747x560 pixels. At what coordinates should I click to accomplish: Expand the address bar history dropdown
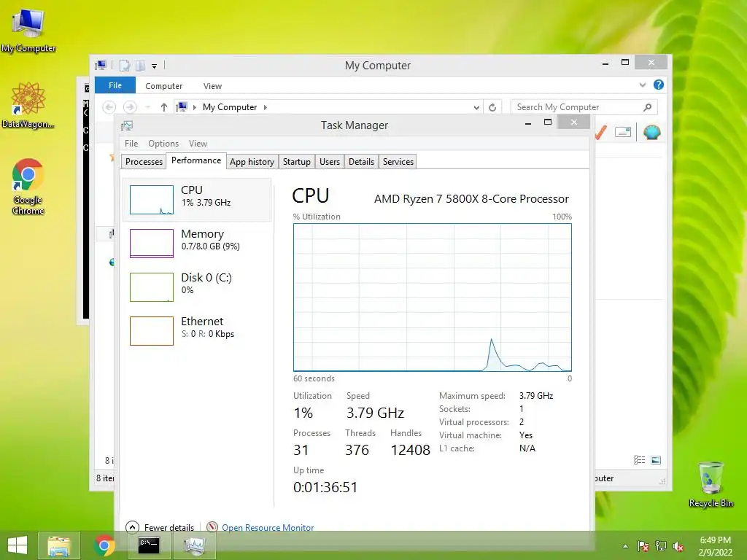[x=476, y=107]
